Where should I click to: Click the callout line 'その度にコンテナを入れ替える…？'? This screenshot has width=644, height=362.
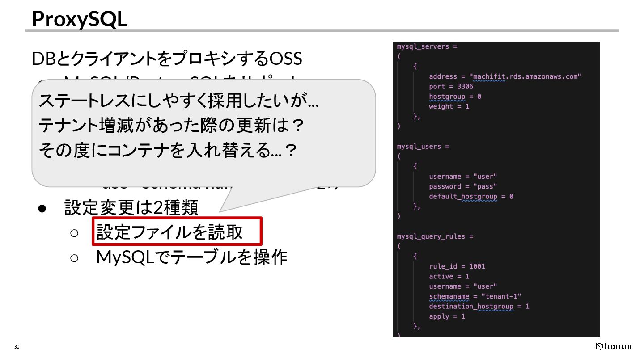pos(168,151)
